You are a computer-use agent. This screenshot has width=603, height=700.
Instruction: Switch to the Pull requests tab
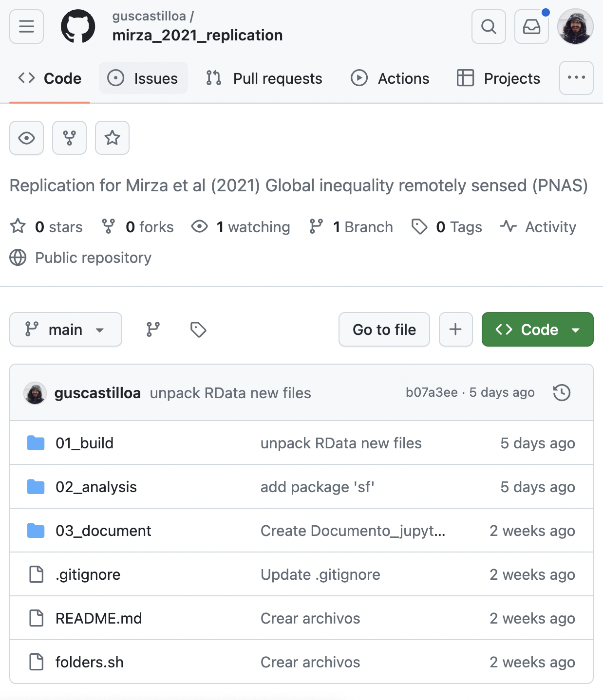264,78
